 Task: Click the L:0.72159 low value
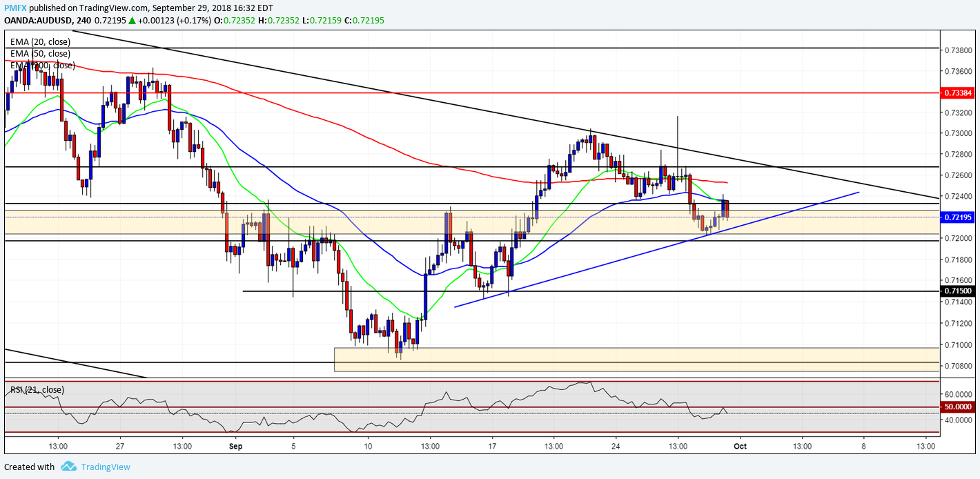pos(322,21)
